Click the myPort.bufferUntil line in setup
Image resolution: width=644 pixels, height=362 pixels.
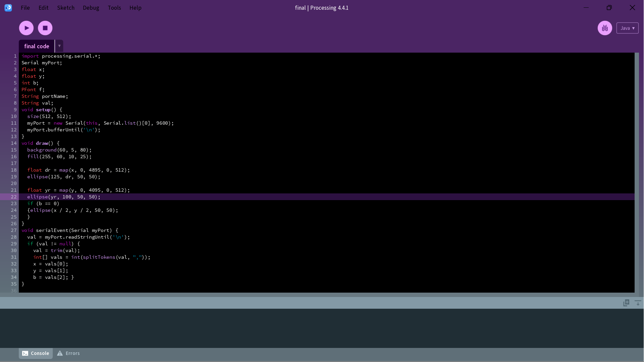64,130
